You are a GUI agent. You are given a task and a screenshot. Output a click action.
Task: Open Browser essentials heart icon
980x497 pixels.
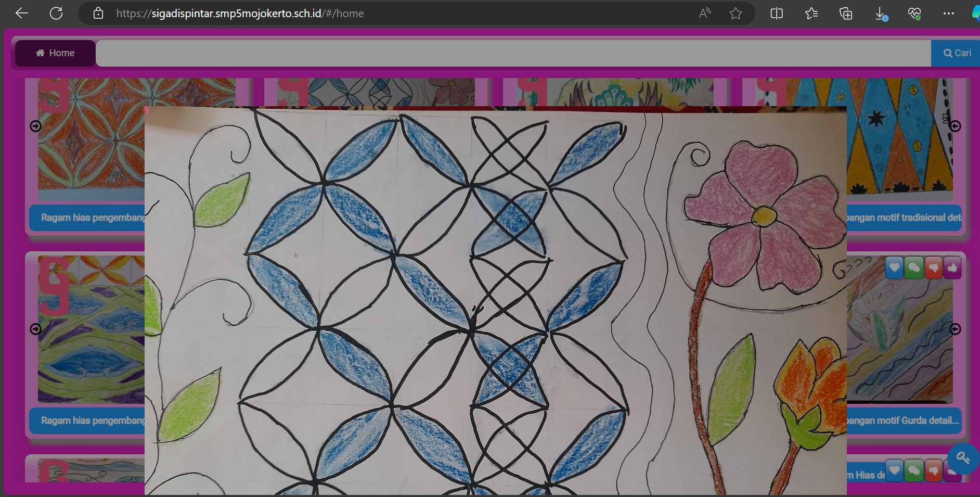(x=914, y=14)
